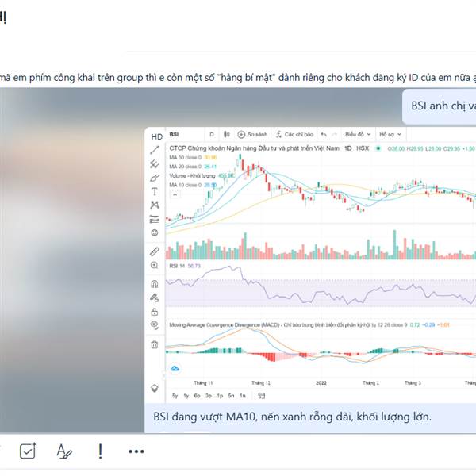This screenshot has width=476, height=476.
Task: Select the Fibonacci pitchfork tool
Action: click(155, 164)
